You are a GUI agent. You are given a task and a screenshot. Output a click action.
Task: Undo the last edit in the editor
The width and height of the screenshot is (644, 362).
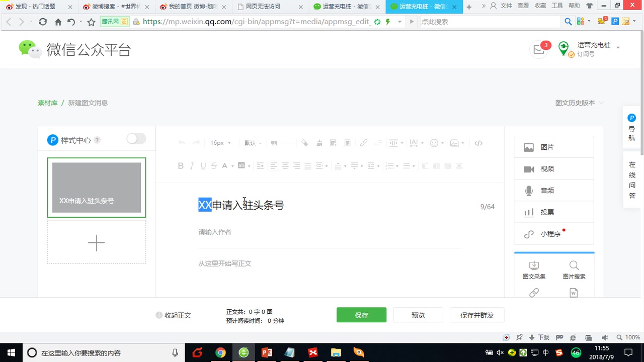(x=182, y=143)
